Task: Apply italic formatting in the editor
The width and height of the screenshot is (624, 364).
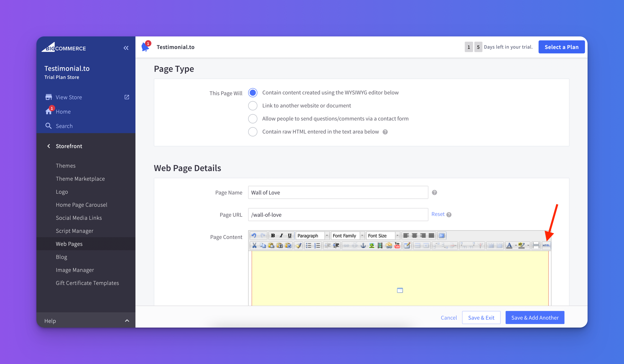Action: (281, 236)
